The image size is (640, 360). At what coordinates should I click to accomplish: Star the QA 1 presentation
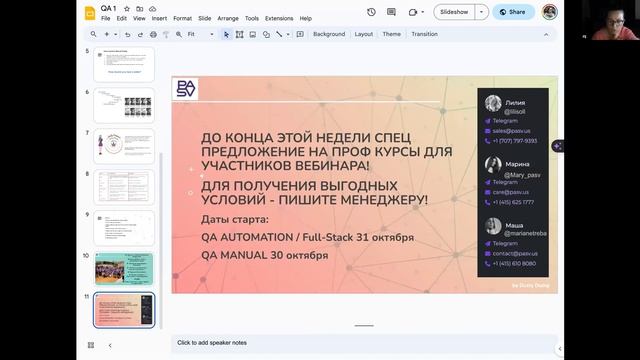point(127,9)
